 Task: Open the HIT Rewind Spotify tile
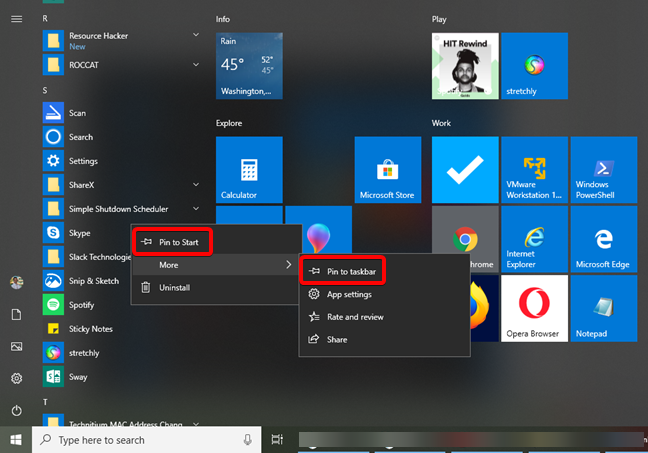tap(465, 66)
